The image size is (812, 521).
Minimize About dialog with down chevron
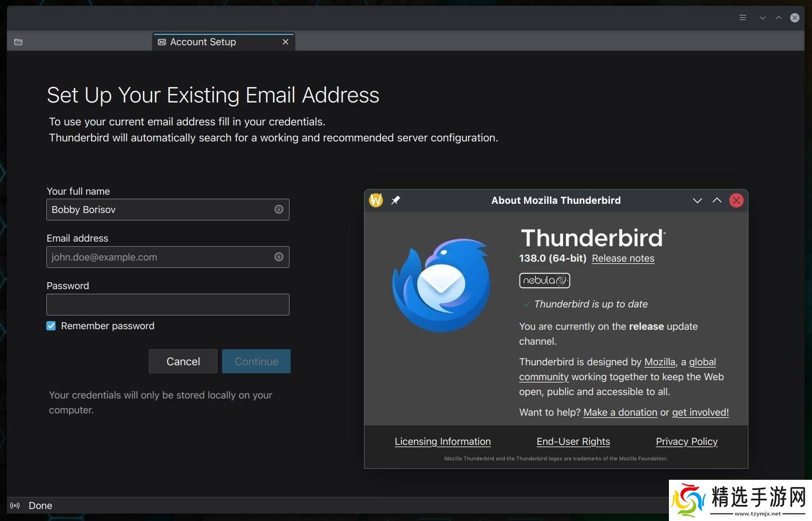[697, 200]
